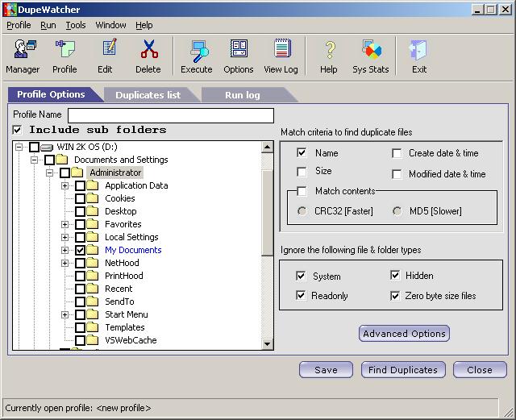Click the Administrator folder icon

[x=77, y=173]
